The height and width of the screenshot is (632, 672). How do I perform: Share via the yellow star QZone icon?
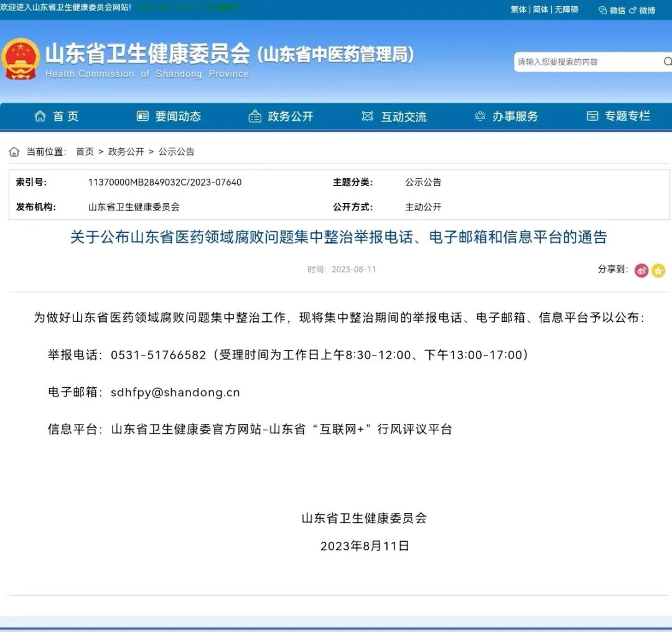pyautogui.click(x=658, y=271)
